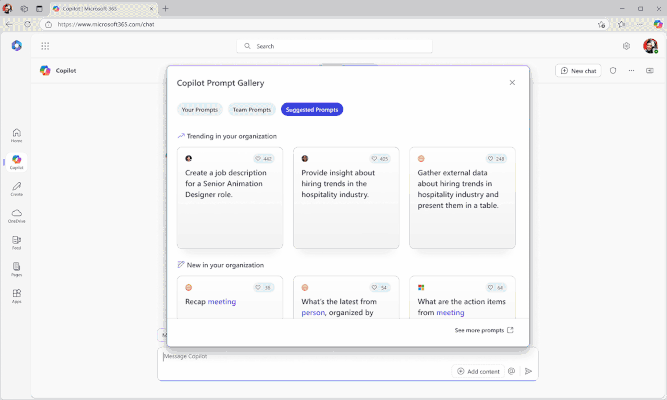Select the Copilot browser tab

pos(103,9)
